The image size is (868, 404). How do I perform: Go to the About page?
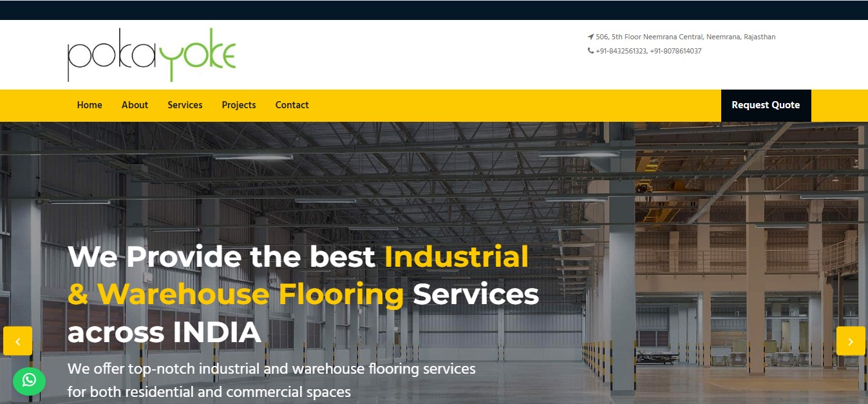tap(135, 105)
